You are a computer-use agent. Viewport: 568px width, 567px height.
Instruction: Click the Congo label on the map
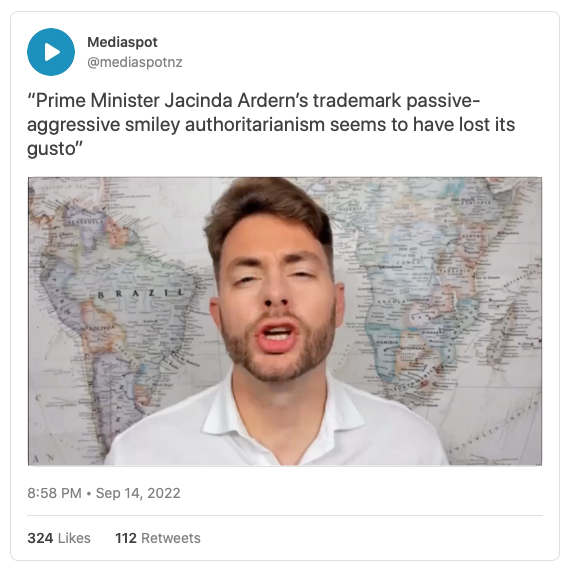pos(408,262)
